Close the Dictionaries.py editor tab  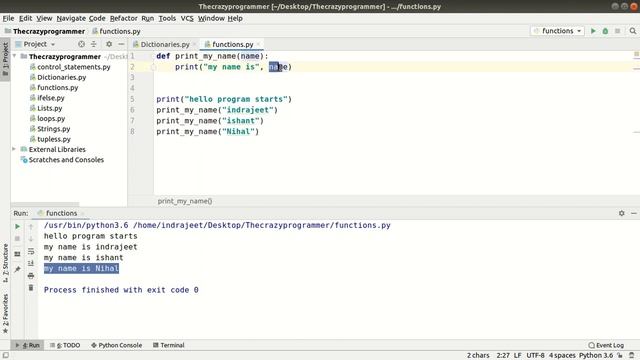click(x=195, y=44)
